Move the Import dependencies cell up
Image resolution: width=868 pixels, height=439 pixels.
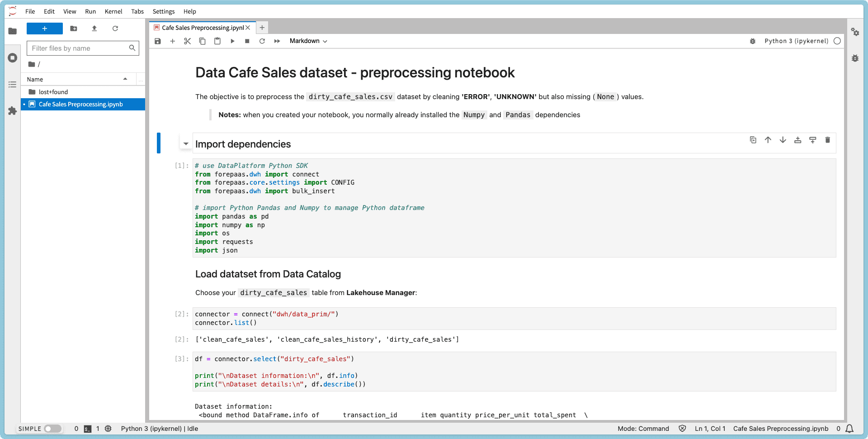pyautogui.click(x=768, y=140)
